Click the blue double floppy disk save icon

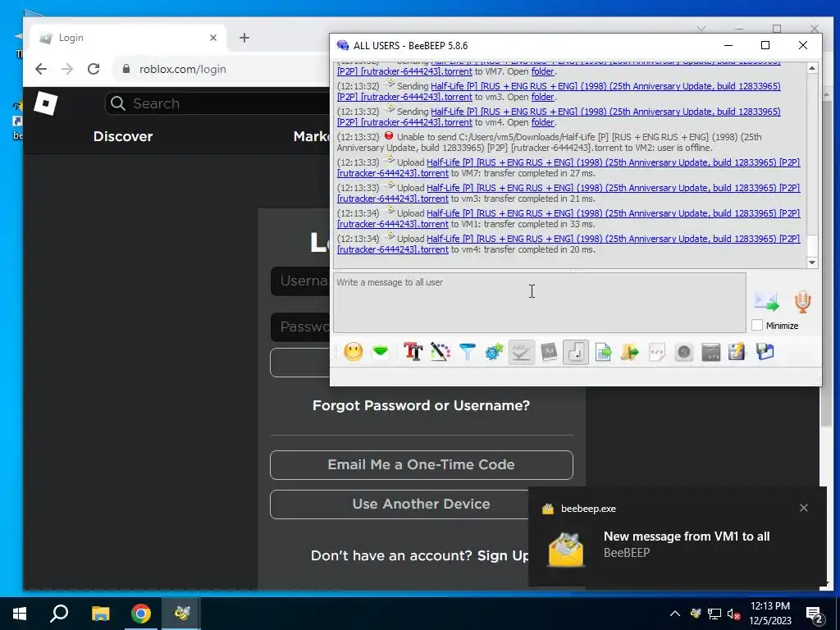point(765,352)
